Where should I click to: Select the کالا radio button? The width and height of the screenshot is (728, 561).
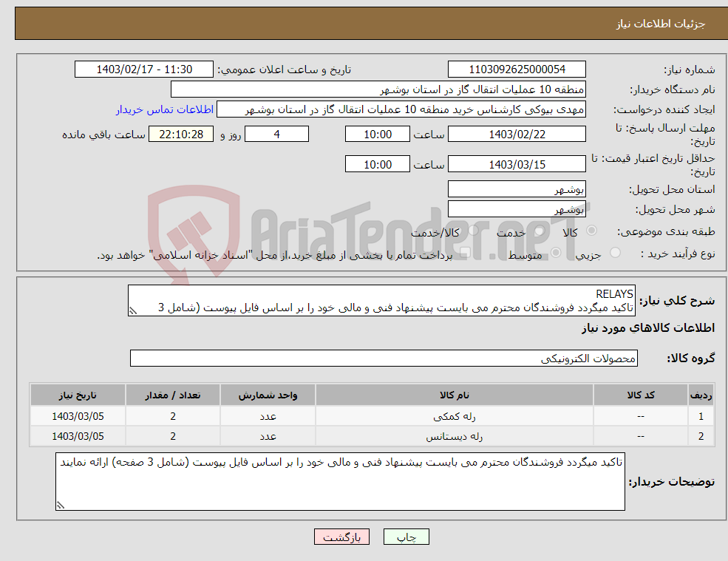[x=592, y=231]
